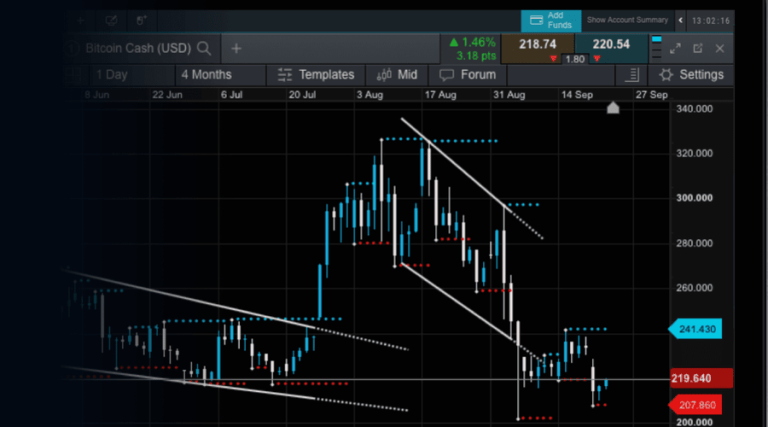Click the 3 Aug date axis label

369,95
